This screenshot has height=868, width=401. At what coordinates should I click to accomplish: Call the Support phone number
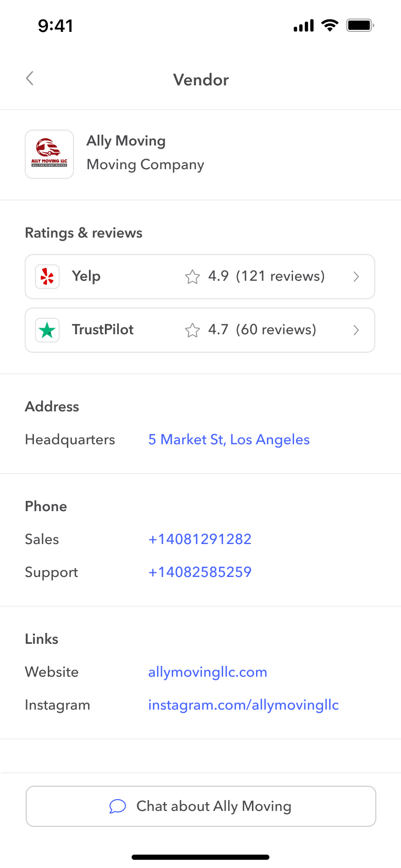click(199, 572)
